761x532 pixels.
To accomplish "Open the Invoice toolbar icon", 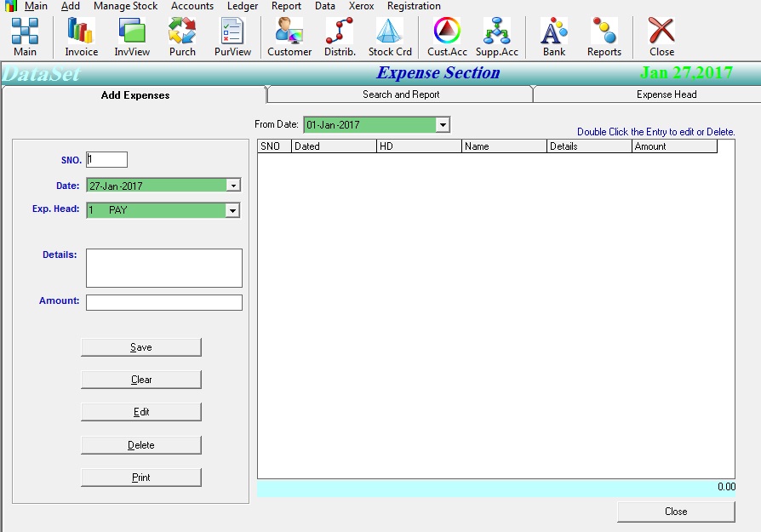I will coord(81,37).
